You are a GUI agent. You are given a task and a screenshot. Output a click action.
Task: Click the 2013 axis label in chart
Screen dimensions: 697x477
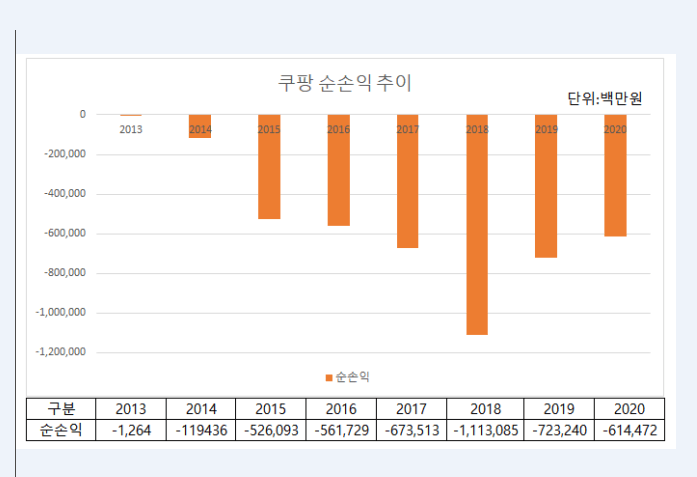click(x=131, y=129)
